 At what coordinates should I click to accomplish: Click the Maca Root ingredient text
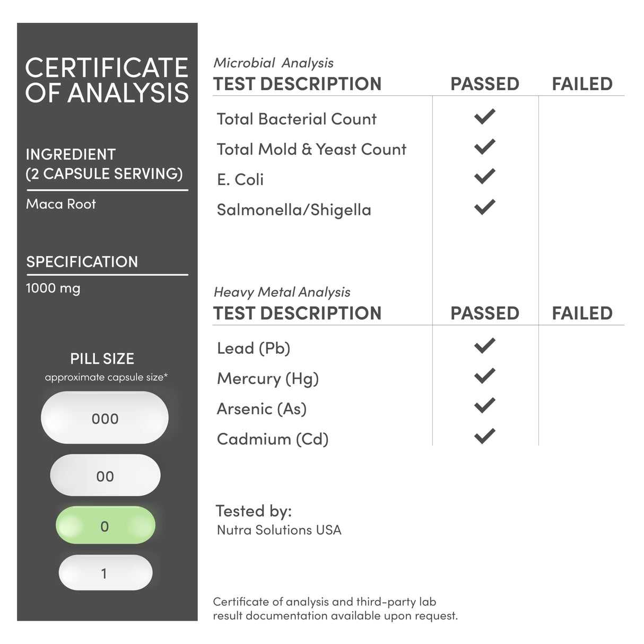61,204
